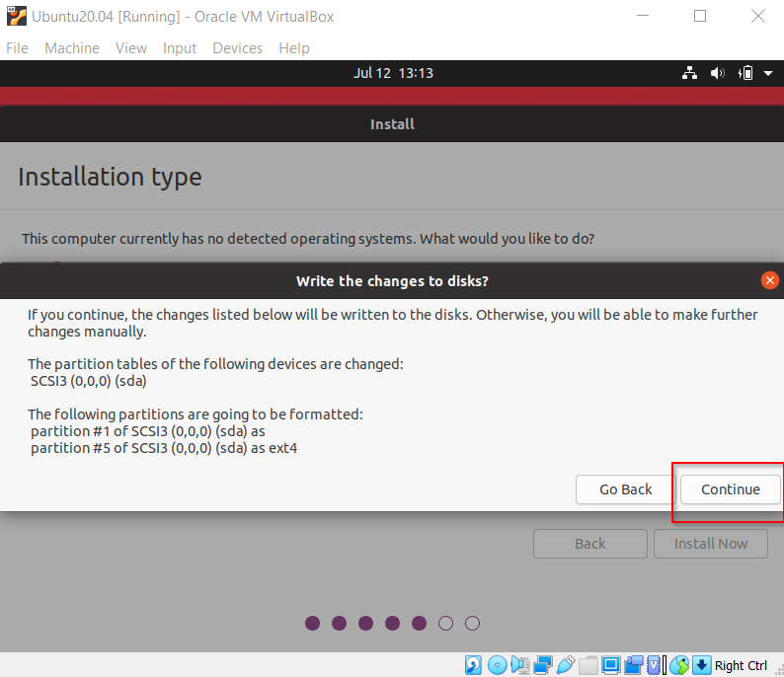Click the Ubuntu volume speaker icon
784x677 pixels.
[x=718, y=73]
